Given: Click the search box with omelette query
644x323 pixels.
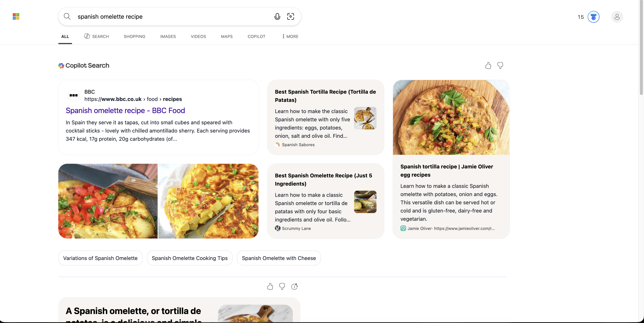Looking at the screenshot, I should coord(173,16).
